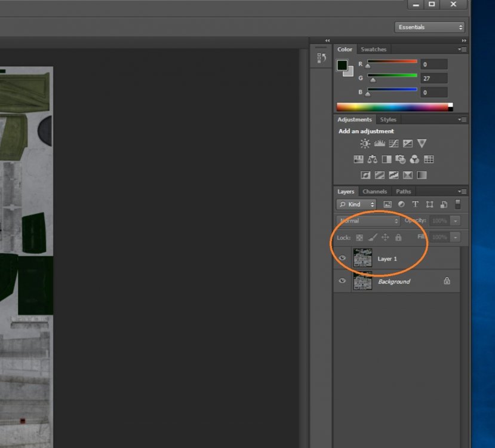Add a Curves adjustment
495x448 pixels.
[393, 144]
